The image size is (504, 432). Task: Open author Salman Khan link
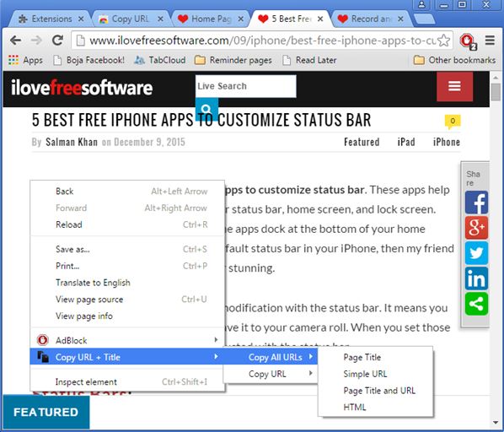pyautogui.click(x=72, y=142)
